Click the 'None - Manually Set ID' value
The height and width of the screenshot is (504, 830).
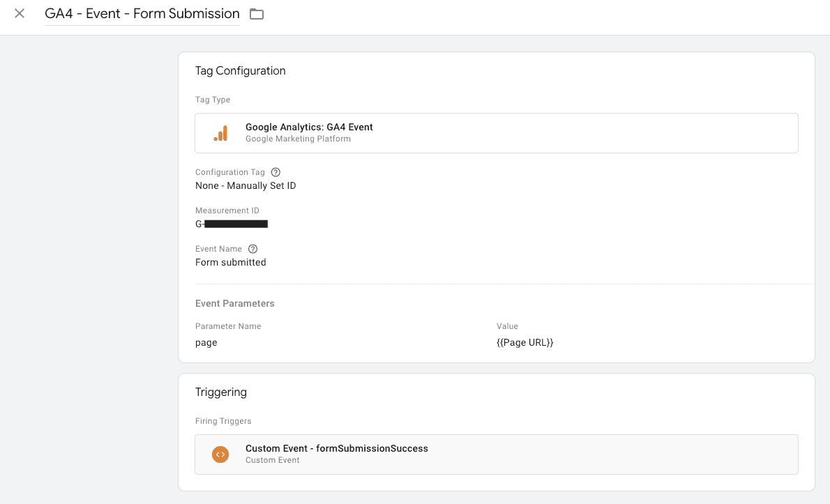coord(246,185)
